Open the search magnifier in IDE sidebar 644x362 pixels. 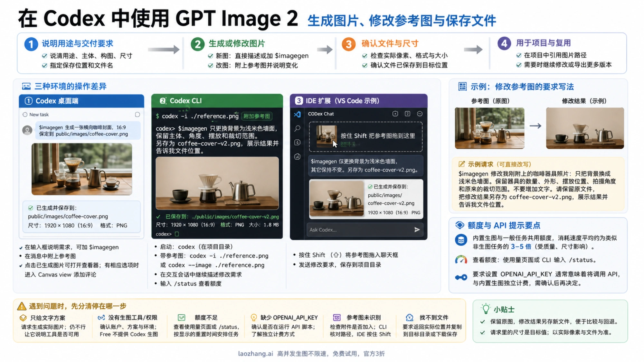297,128
